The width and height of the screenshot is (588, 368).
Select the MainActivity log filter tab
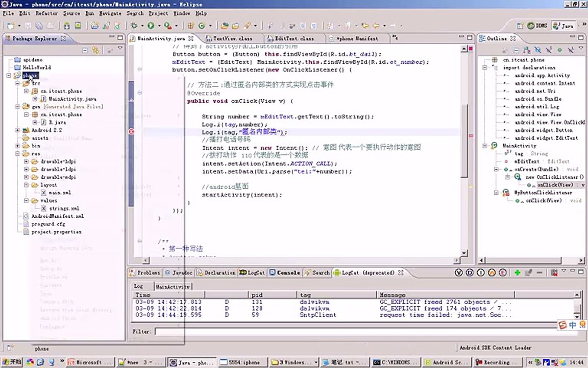pos(173,287)
